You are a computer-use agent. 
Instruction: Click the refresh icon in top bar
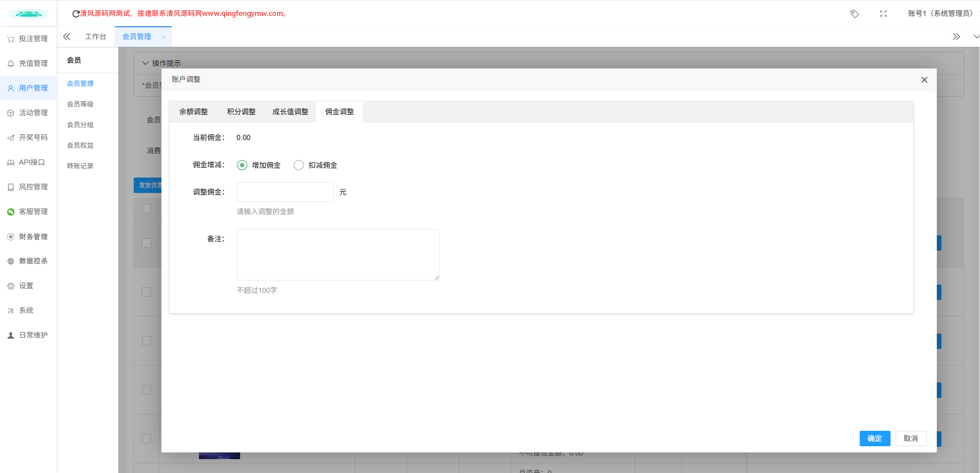[x=76, y=14]
